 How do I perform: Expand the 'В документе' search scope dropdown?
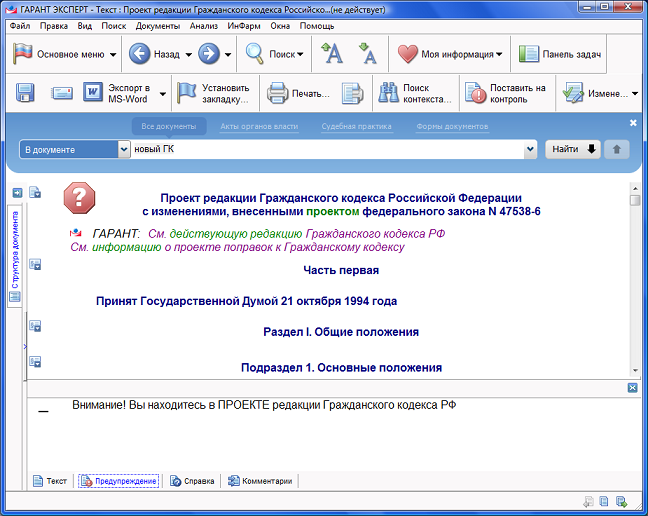coord(124,149)
